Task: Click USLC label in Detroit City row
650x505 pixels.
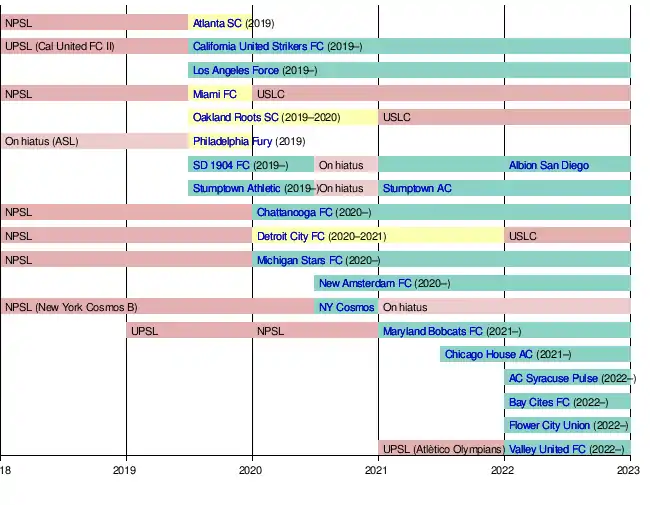Action: point(523,236)
